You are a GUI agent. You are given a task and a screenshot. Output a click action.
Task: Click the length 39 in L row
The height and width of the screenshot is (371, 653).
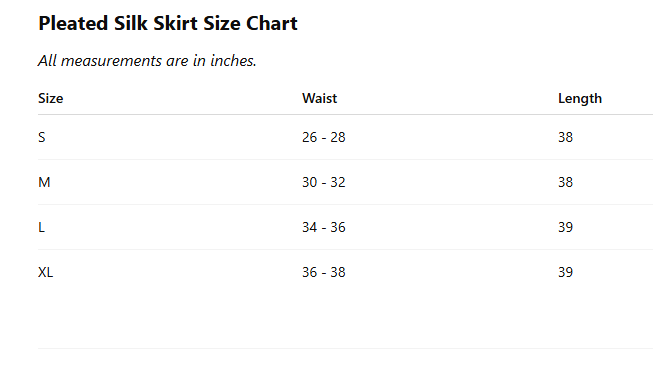pyautogui.click(x=566, y=227)
